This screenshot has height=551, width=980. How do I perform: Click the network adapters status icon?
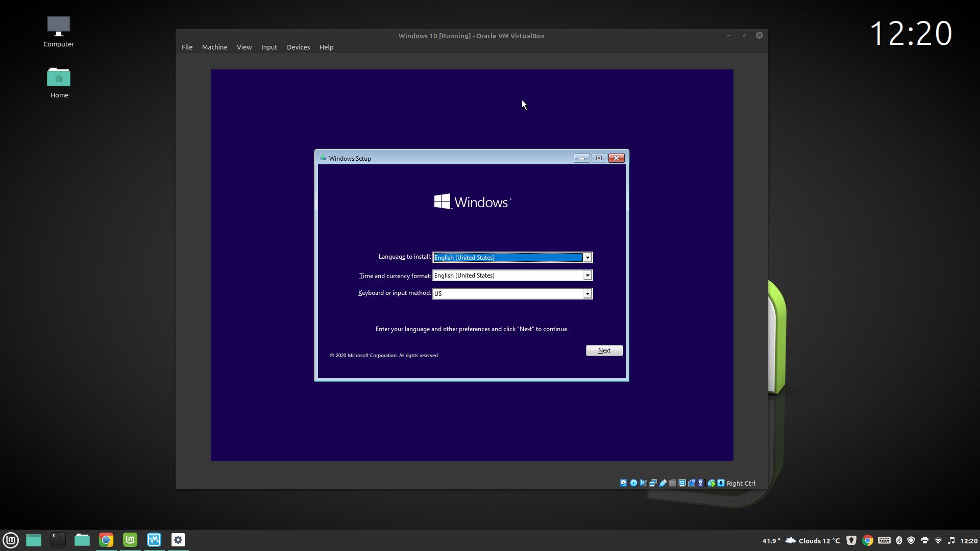653,483
